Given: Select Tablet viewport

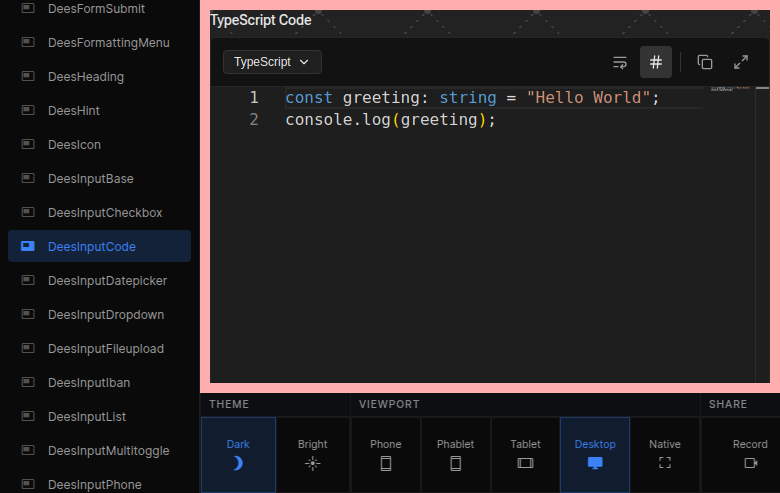Looking at the screenshot, I should 525,454.
